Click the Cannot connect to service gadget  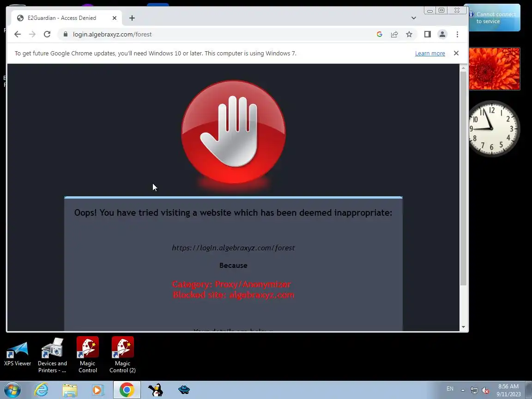coord(494,18)
